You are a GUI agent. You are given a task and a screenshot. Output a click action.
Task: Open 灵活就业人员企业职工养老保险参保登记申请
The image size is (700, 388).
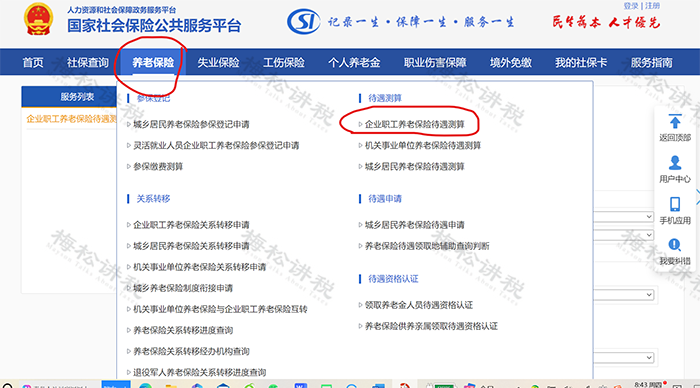point(216,145)
